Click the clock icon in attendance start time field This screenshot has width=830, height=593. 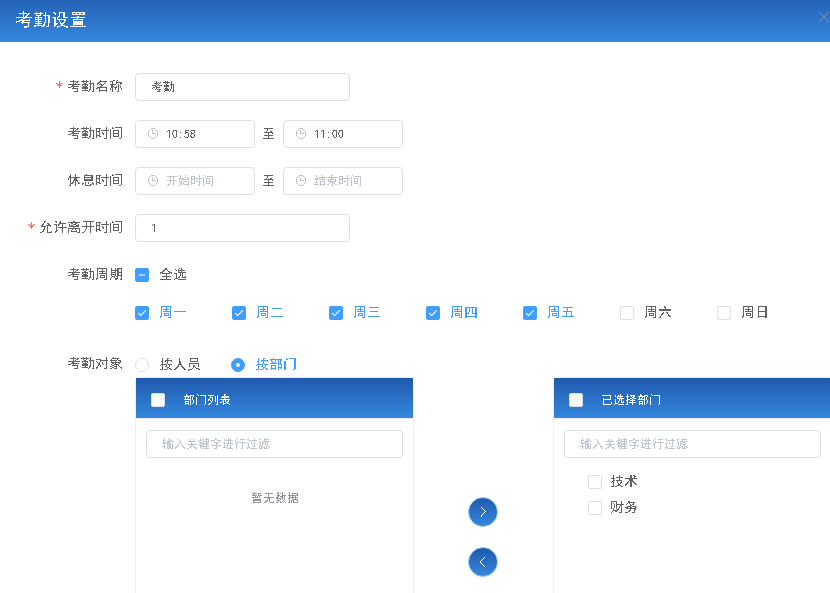click(151, 133)
